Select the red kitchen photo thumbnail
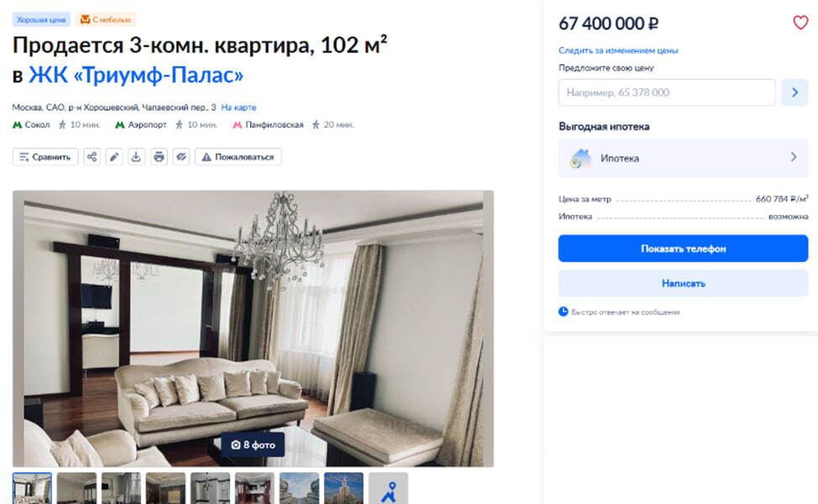Viewport: 818px width, 504px height. click(254, 488)
